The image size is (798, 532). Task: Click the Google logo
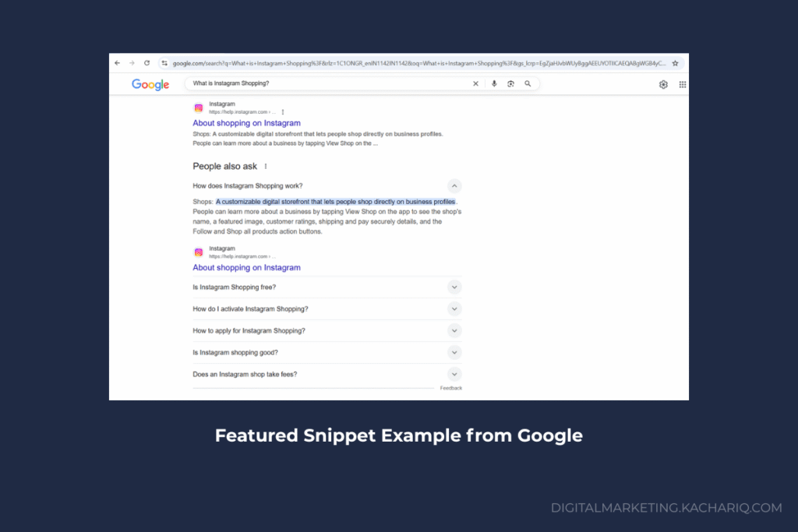[150, 85]
